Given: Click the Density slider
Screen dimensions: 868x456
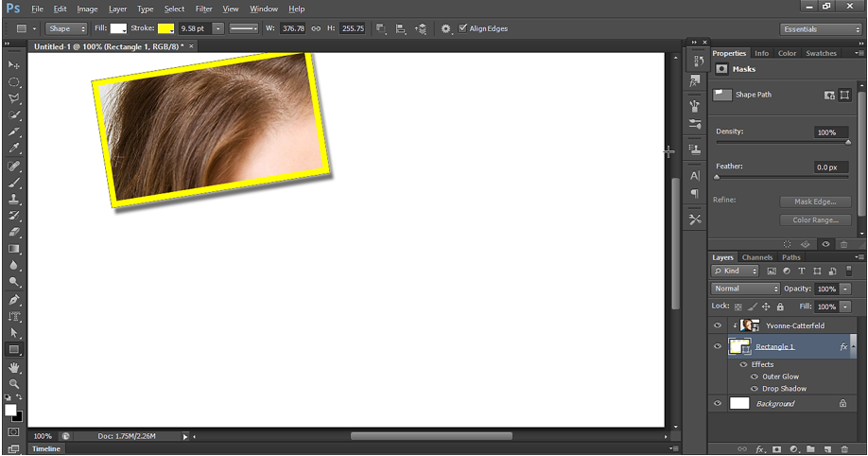Looking at the screenshot, I should [x=782, y=143].
